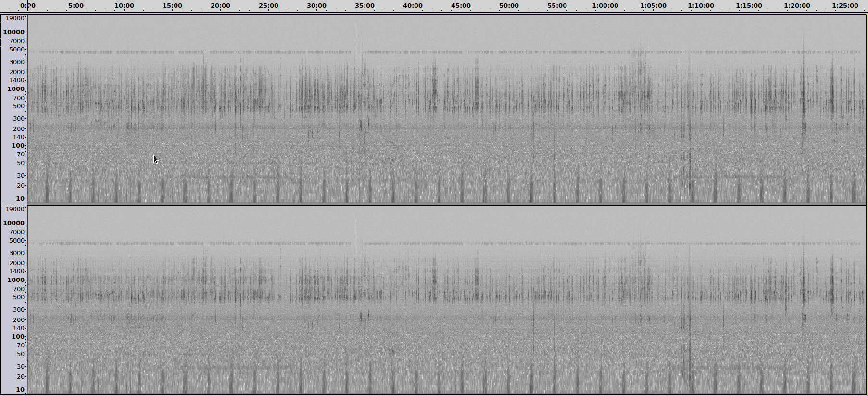Click the playhead marker at 0:00
Viewport: 868px width, 396px height.
[x=28, y=6]
